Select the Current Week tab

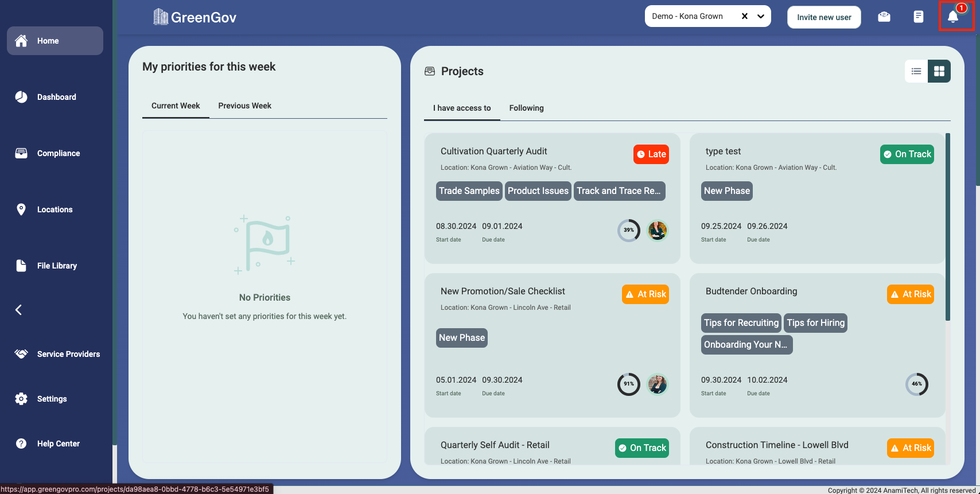pyautogui.click(x=176, y=106)
